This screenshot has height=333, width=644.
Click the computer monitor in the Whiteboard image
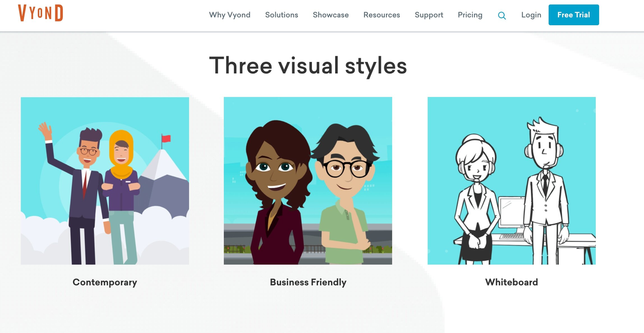[x=512, y=213]
